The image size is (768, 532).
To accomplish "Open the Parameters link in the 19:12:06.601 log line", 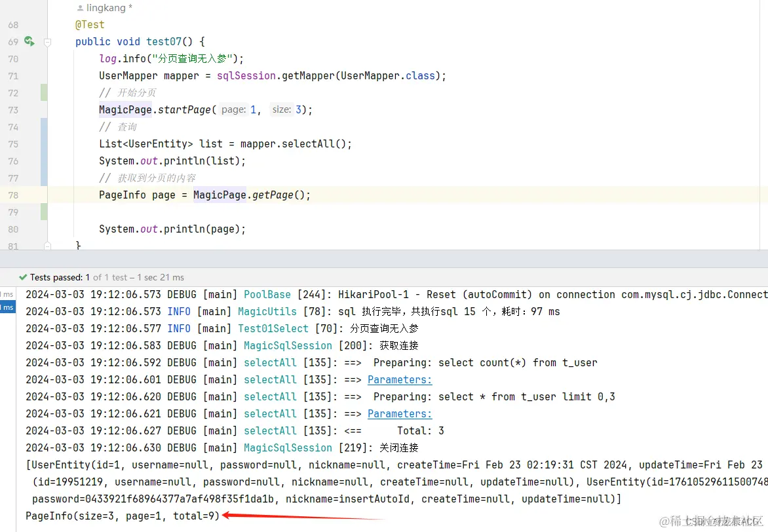I will pyautogui.click(x=400, y=379).
